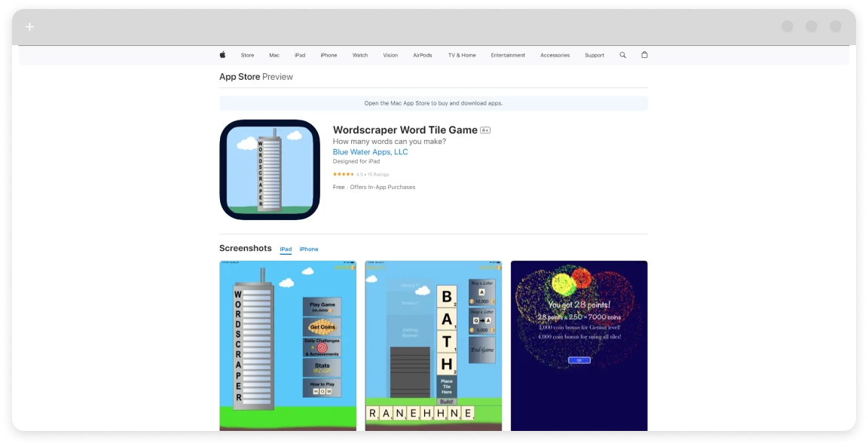Open the Entertainment nav menu

point(508,55)
